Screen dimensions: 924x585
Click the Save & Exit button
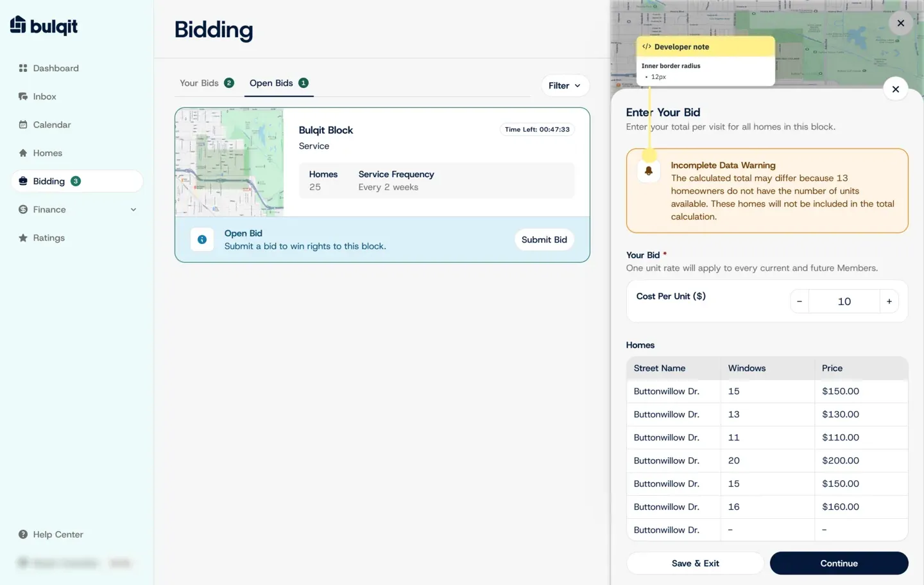point(696,563)
